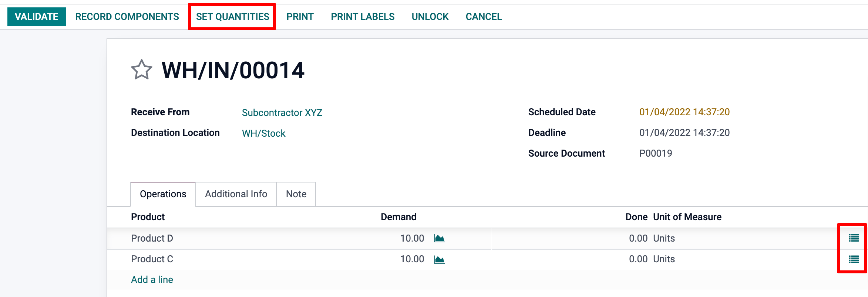Screen dimensions: 868x297
Task: Click Set Quantities
Action: (232, 17)
